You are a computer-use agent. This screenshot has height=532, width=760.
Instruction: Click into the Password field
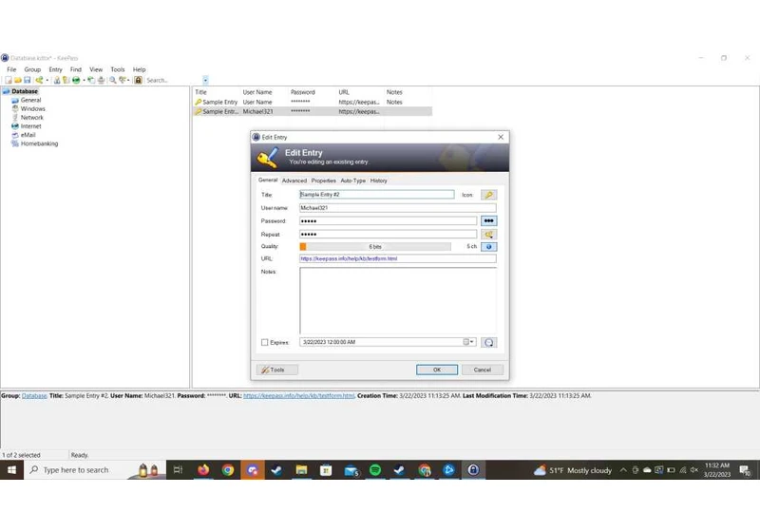pyautogui.click(x=388, y=221)
